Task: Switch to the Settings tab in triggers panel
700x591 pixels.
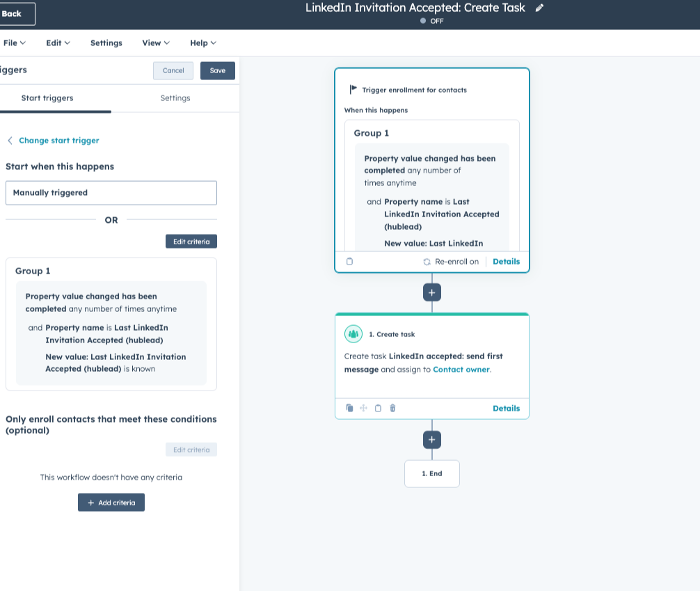Action: [175, 98]
